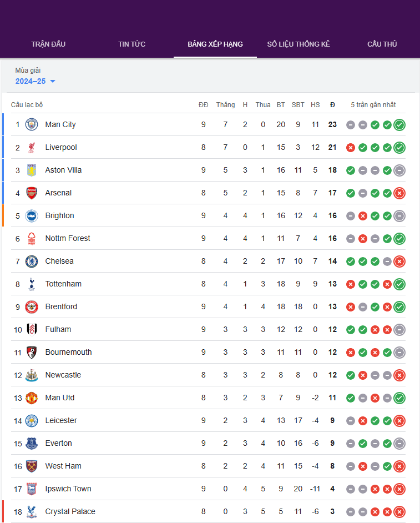Open the TIN TỨC tab
Viewport: 420px width, 523px height.
pos(131,44)
